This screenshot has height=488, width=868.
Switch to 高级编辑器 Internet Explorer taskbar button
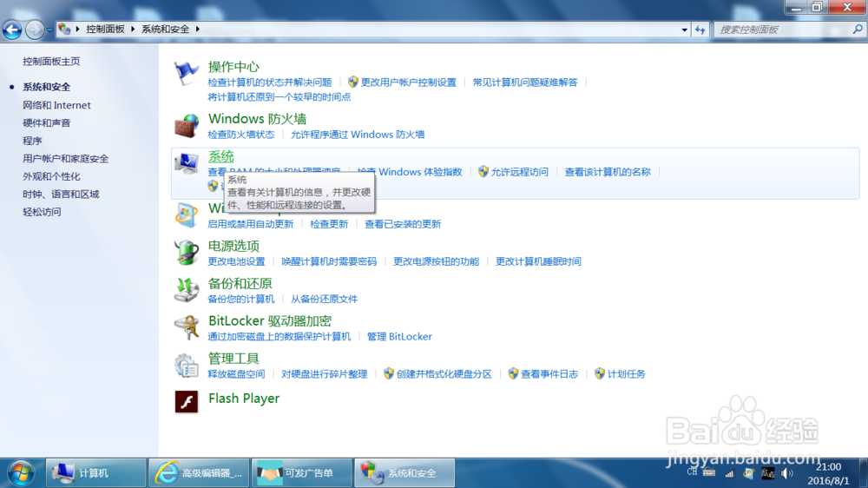tap(199, 473)
